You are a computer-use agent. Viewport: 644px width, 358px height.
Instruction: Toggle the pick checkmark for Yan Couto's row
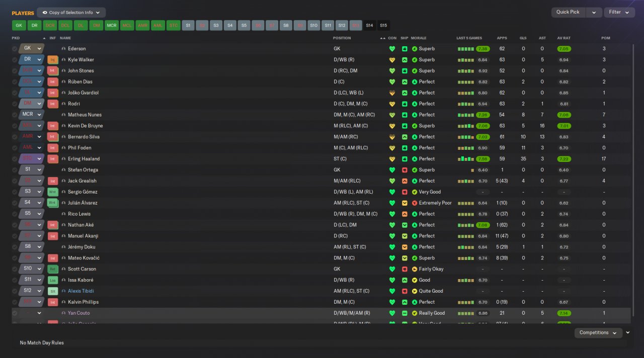click(15, 313)
